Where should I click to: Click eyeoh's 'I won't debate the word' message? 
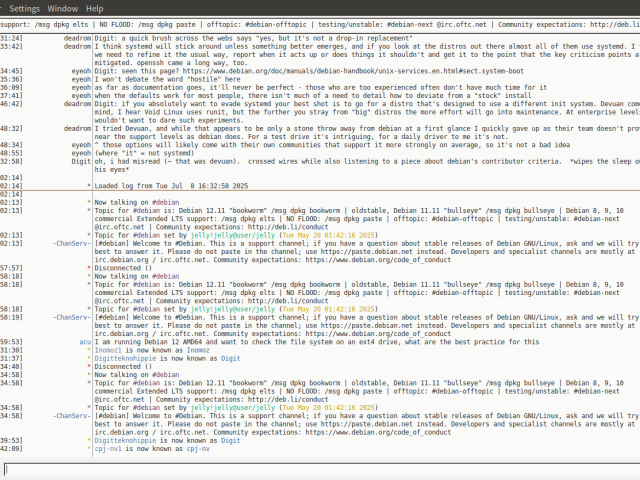[167, 79]
